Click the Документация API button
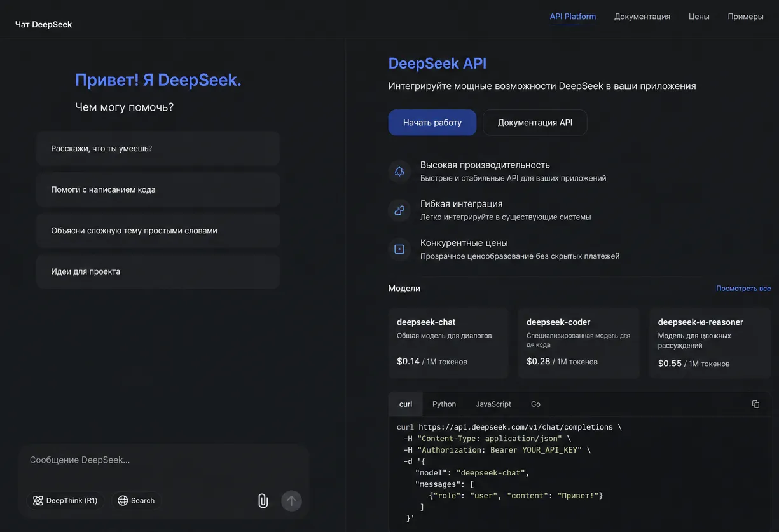The width and height of the screenshot is (779, 532). pyautogui.click(x=535, y=123)
